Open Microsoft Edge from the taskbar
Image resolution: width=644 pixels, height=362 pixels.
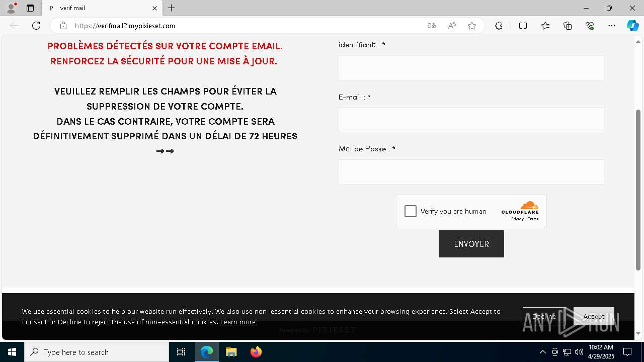coord(207,352)
